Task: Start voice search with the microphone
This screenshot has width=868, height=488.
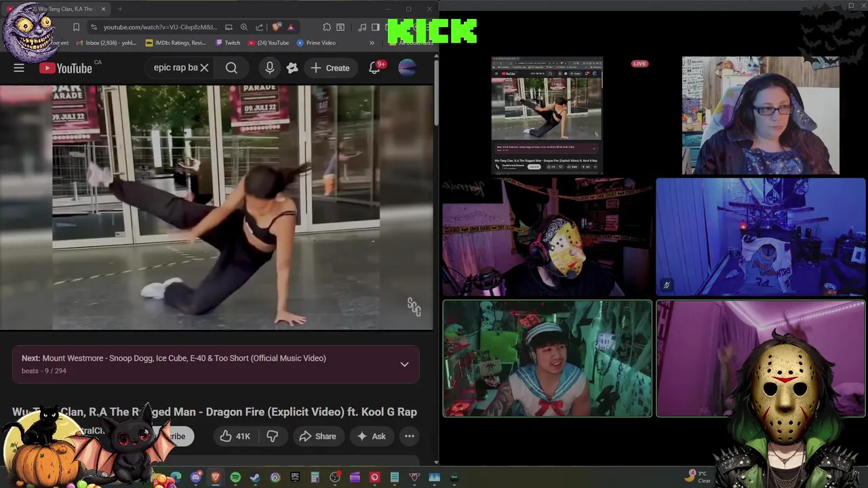Action: [270, 68]
